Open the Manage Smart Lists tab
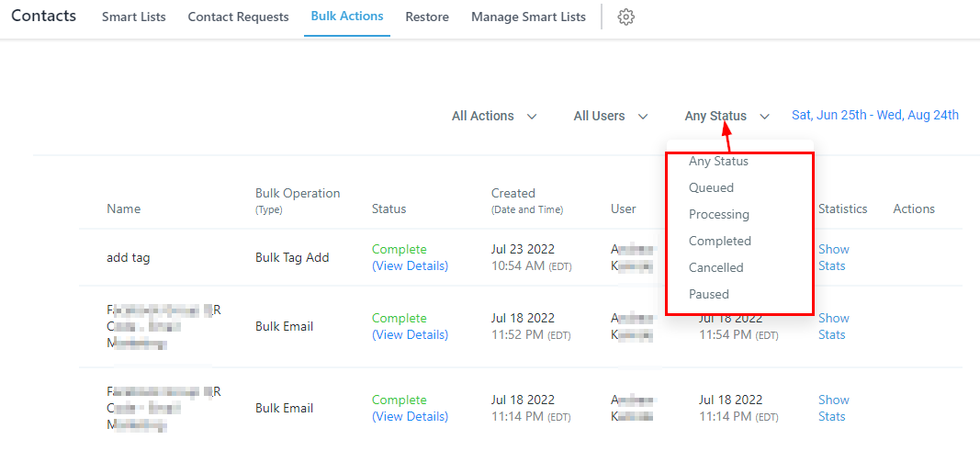This screenshot has height=451, width=980. click(528, 17)
